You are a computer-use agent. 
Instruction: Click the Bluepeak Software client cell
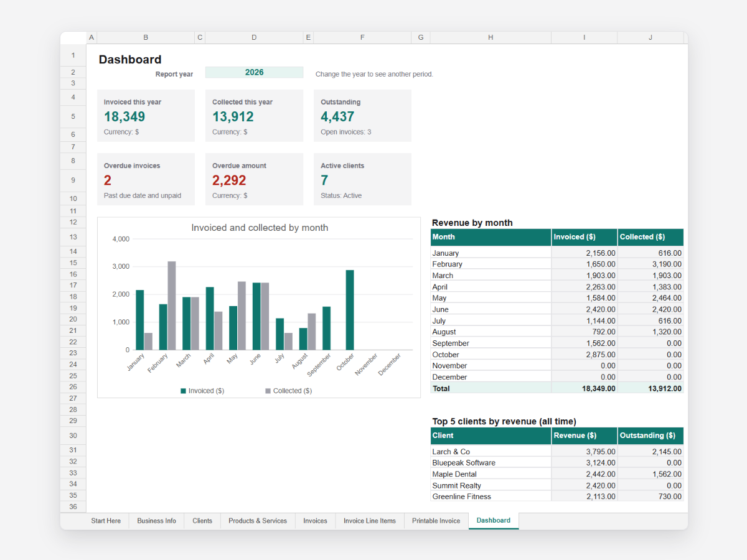click(x=491, y=463)
